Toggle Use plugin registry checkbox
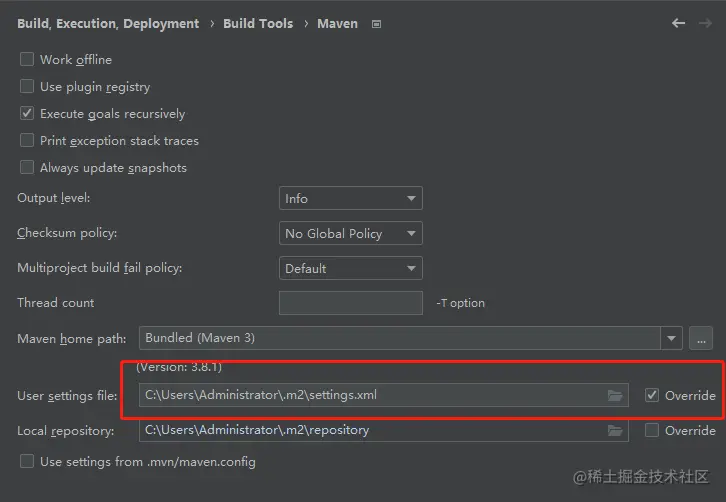726x502 pixels. point(27,86)
